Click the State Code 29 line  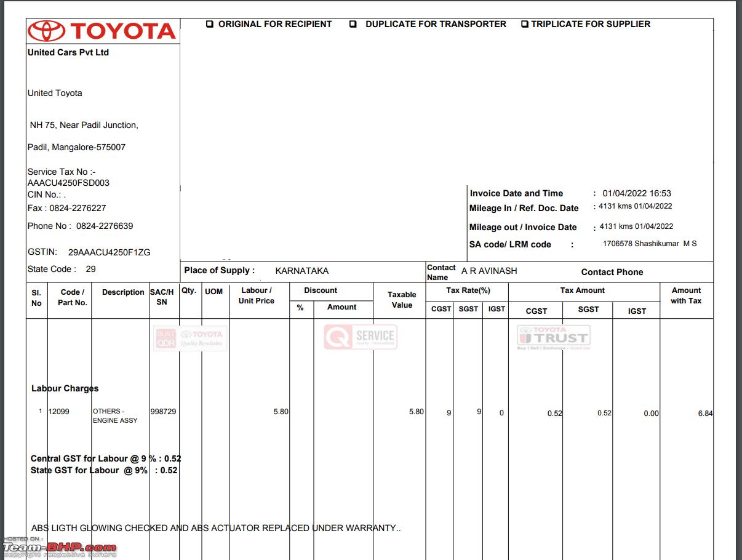(x=62, y=269)
